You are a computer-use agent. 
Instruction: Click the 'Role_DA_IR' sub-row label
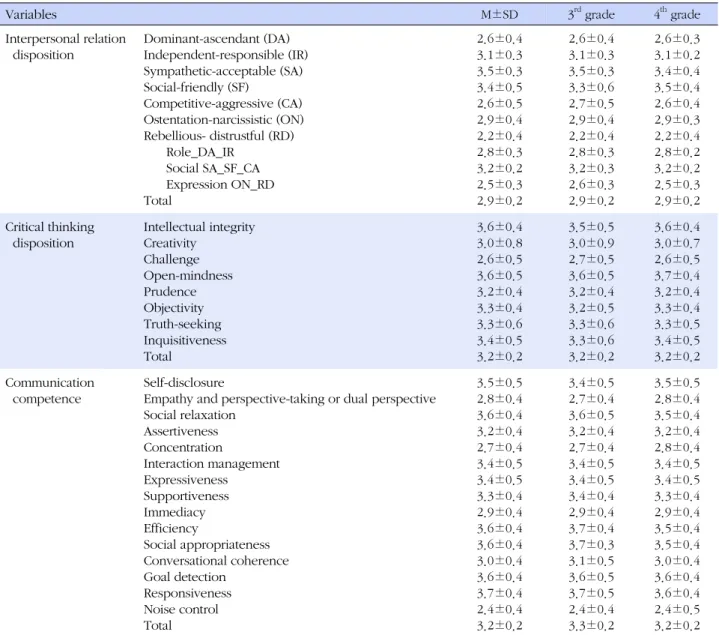(x=200, y=152)
